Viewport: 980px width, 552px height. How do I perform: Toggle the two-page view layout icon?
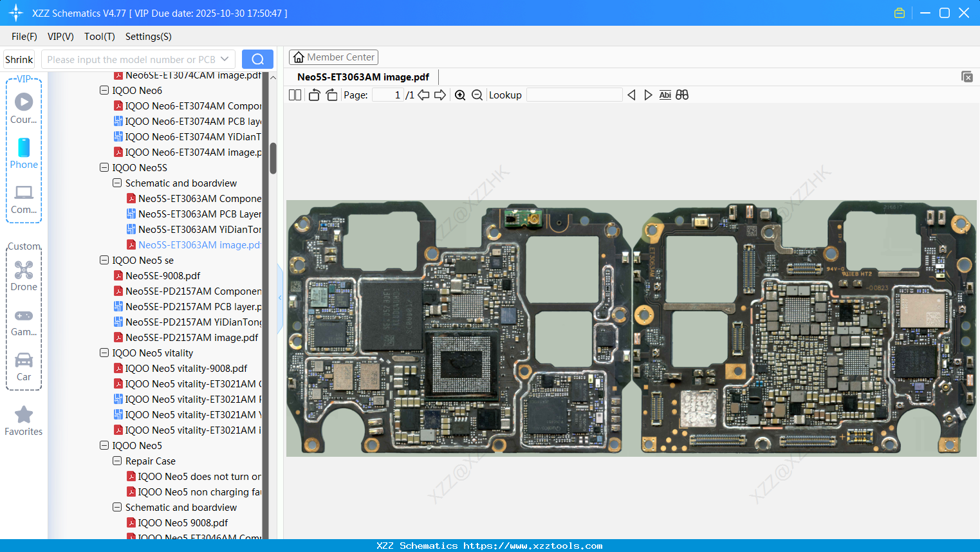(x=295, y=95)
